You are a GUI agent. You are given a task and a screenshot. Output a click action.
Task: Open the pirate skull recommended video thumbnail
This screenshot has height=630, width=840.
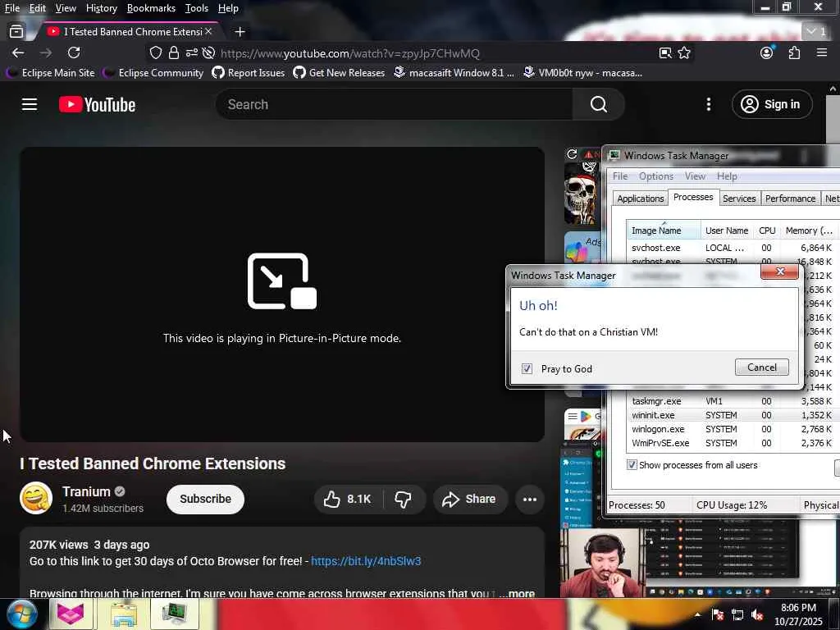pyautogui.click(x=582, y=187)
